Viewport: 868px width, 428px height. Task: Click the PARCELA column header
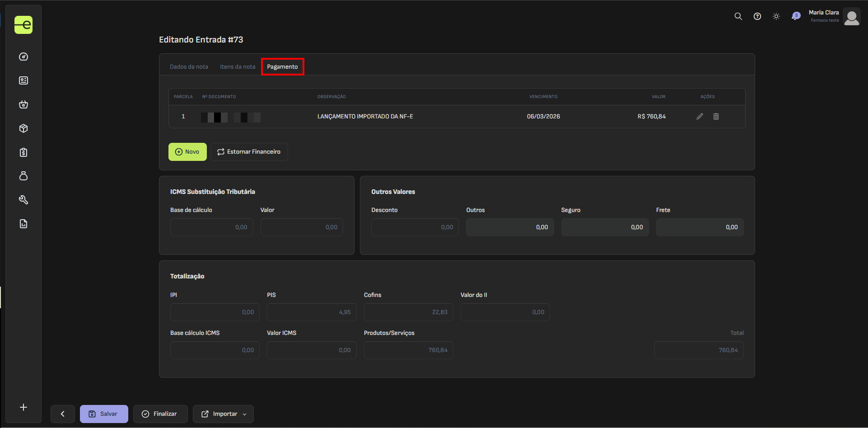coord(183,97)
